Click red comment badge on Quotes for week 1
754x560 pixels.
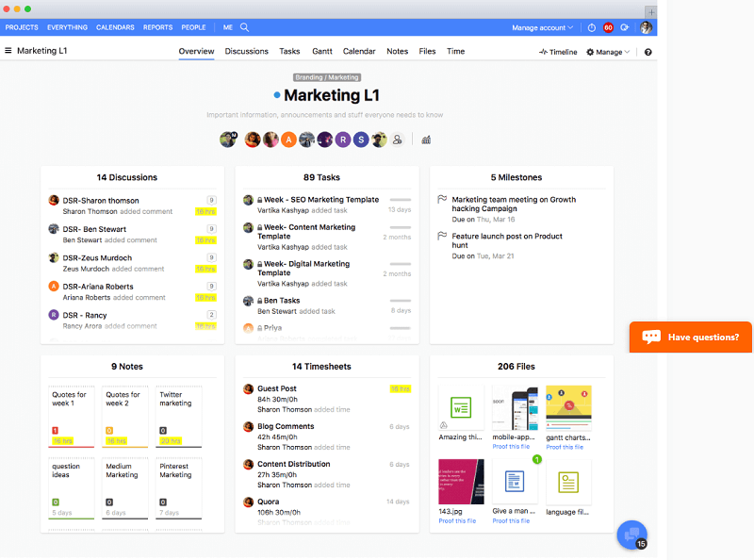(56, 431)
